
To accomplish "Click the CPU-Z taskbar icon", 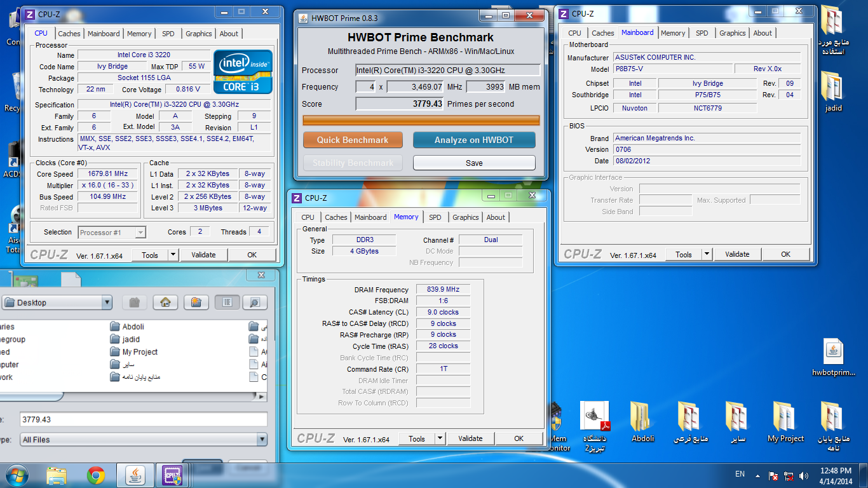I will (173, 475).
